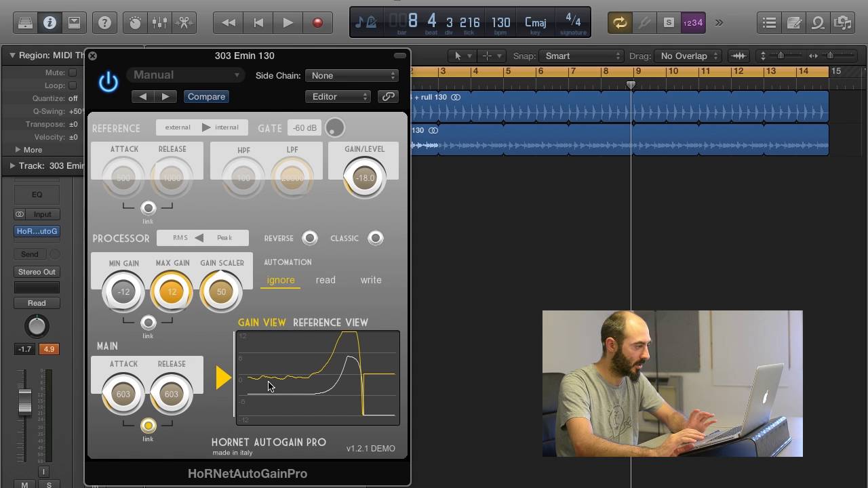The width and height of the screenshot is (868, 488).
Task: Toggle main attack/release link button
Action: 148,426
